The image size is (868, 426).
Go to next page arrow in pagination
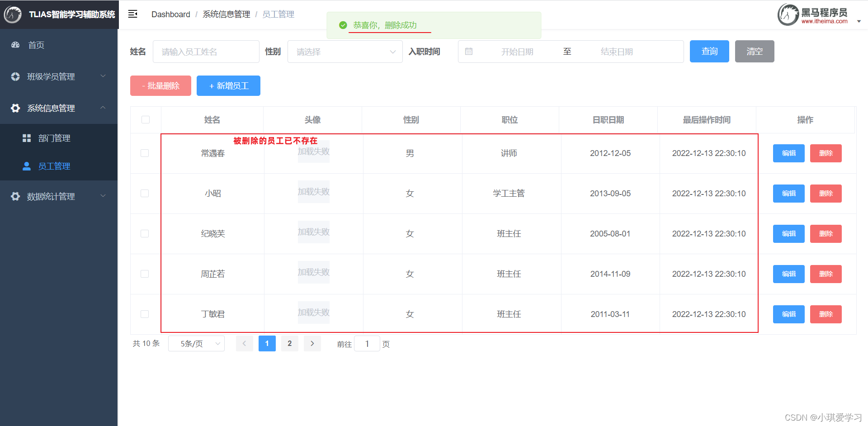[x=312, y=344]
